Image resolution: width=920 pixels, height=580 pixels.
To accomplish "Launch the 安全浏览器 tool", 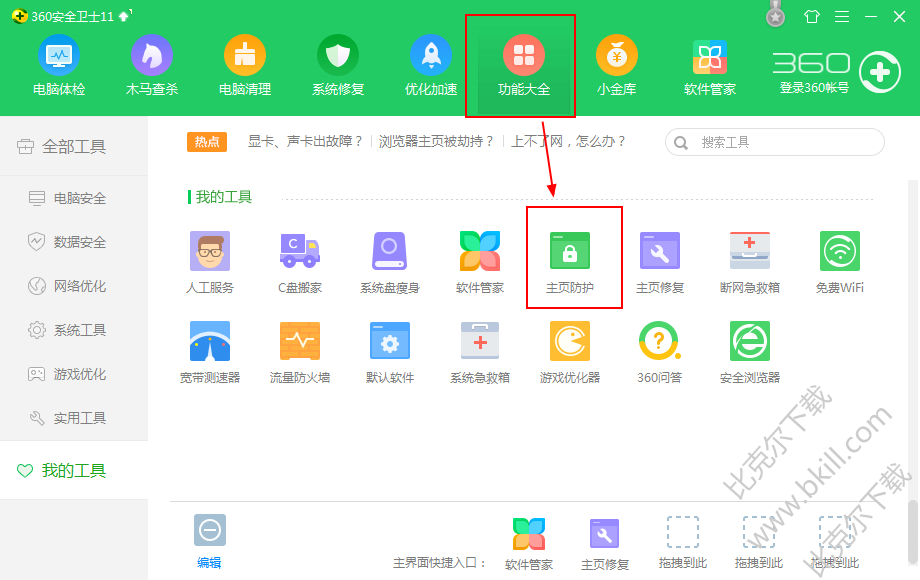I will tap(750, 352).
